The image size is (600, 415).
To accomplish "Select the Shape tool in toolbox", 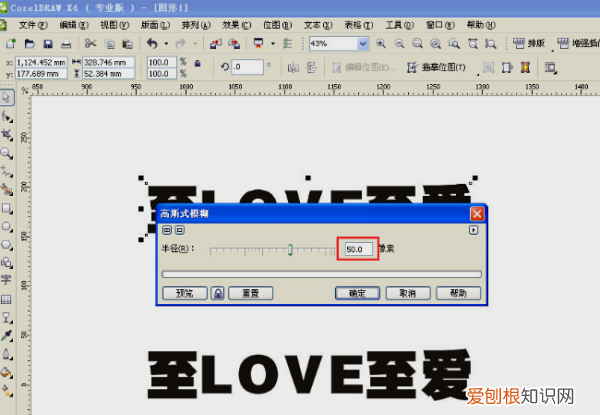I will pyautogui.click(x=7, y=116).
